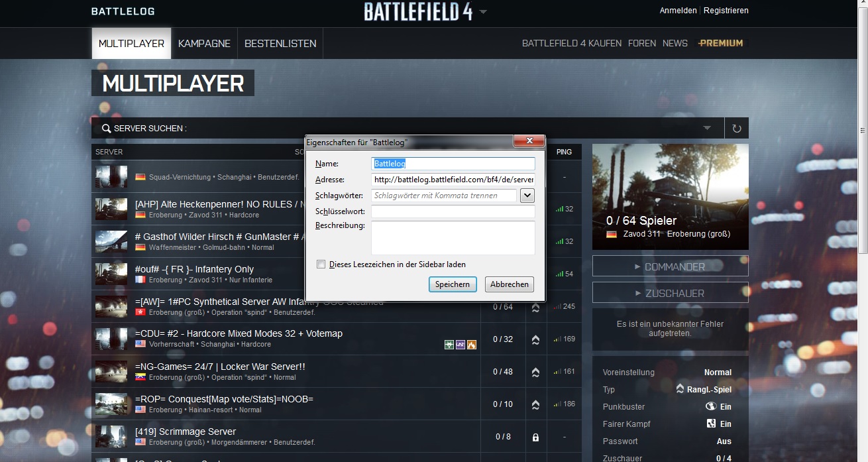Click ranked icon on =ROP= Conquest row
The height and width of the screenshot is (462, 868).
tap(535, 404)
